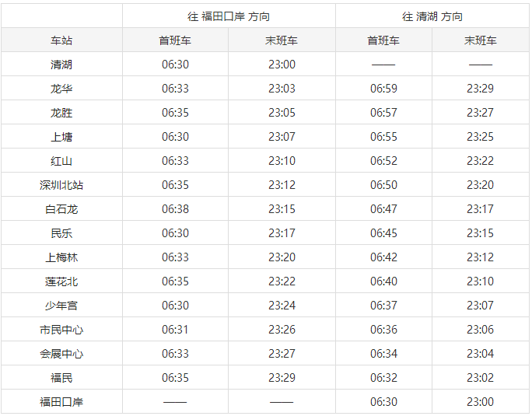Image resolution: width=532 pixels, height=416 pixels.
Task: Click 06:30 in the 福田口岸 row
Action: click(x=383, y=402)
